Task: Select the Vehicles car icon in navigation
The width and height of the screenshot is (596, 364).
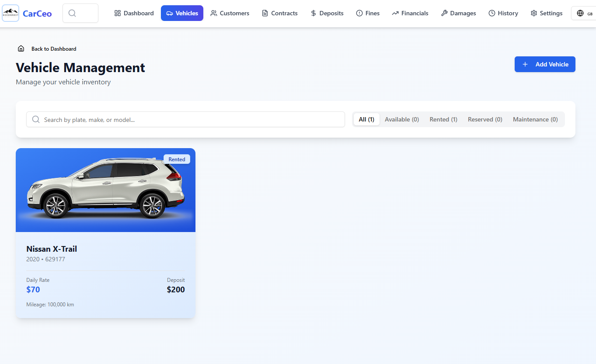Action: click(171, 13)
